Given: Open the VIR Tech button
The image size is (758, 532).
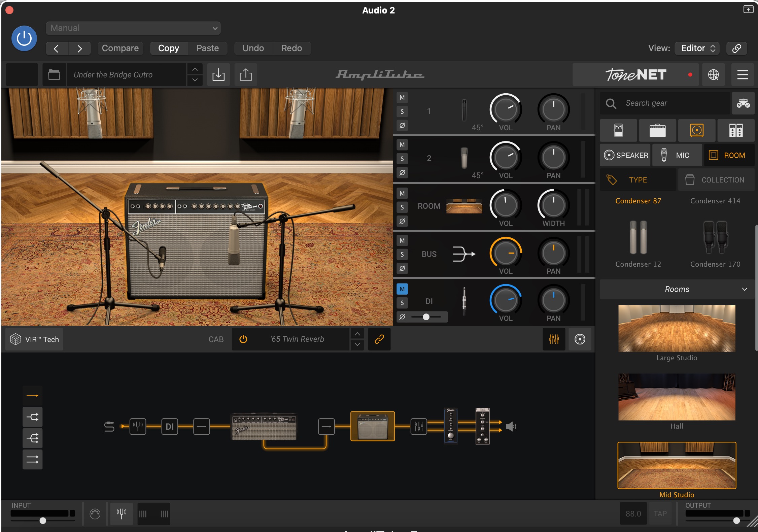Looking at the screenshot, I should coord(34,339).
